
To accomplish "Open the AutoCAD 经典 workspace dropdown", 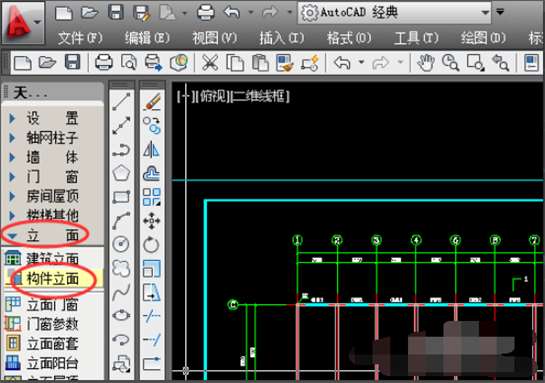I will point(394,13).
